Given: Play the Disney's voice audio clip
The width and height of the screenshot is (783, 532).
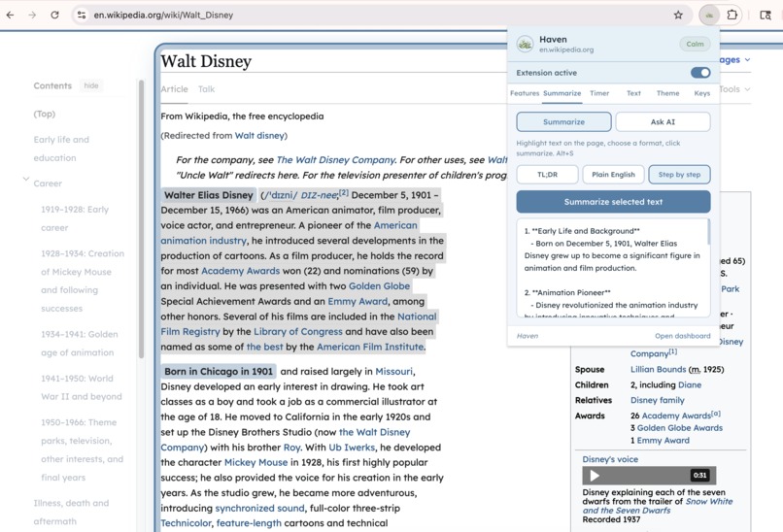Looking at the screenshot, I should click(595, 475).
